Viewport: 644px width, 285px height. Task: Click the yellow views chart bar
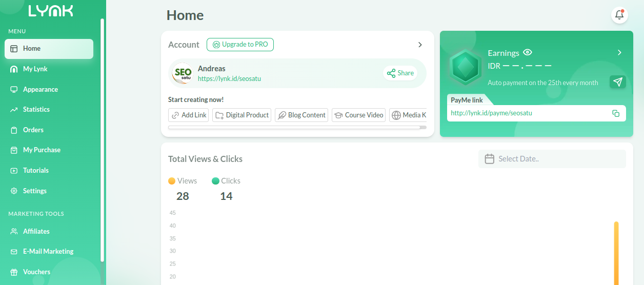616,253
